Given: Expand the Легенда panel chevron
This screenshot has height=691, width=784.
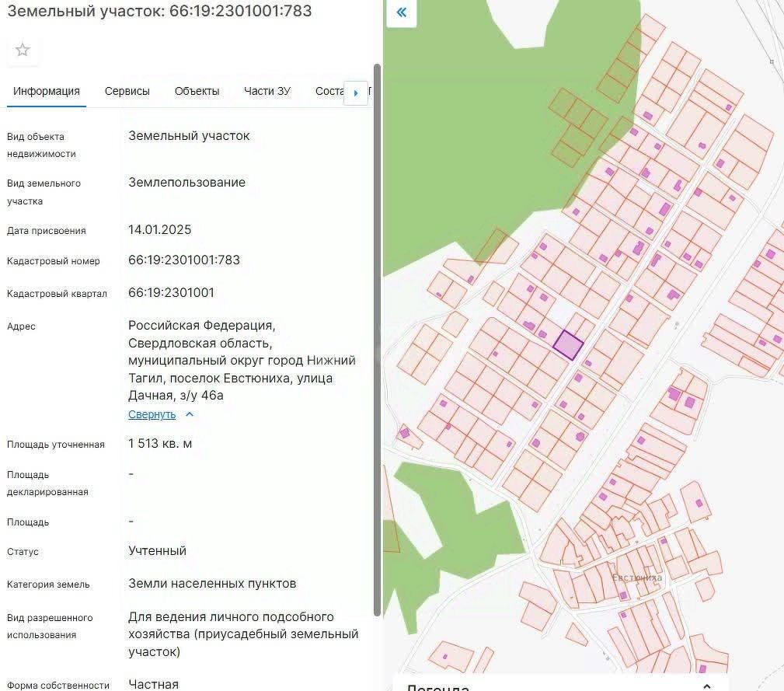Looking at the screenshot, I should pos(706,687).
